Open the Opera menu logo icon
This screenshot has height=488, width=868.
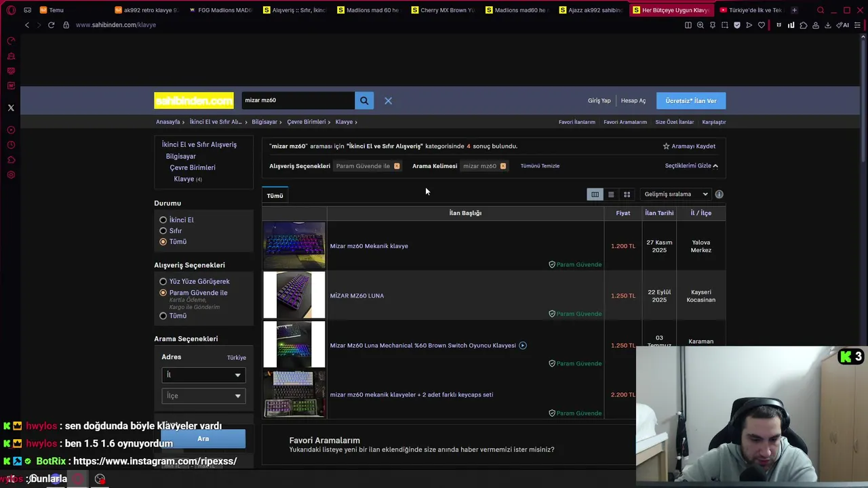pos(11,10)
